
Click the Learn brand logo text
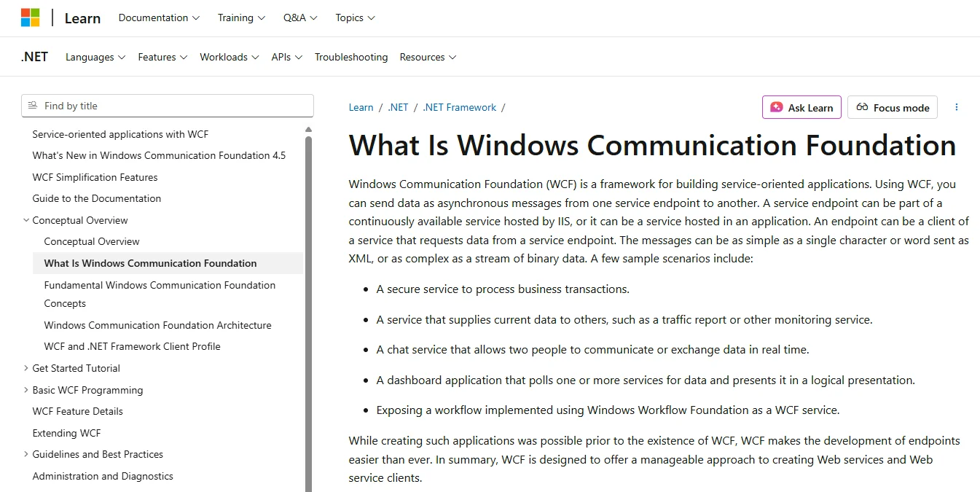[x=82, y=17]
